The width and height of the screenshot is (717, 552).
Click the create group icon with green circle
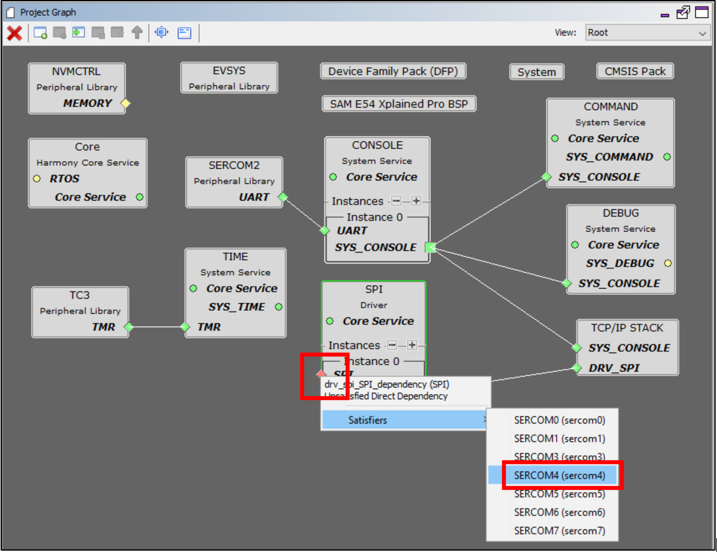pos(40,33)
